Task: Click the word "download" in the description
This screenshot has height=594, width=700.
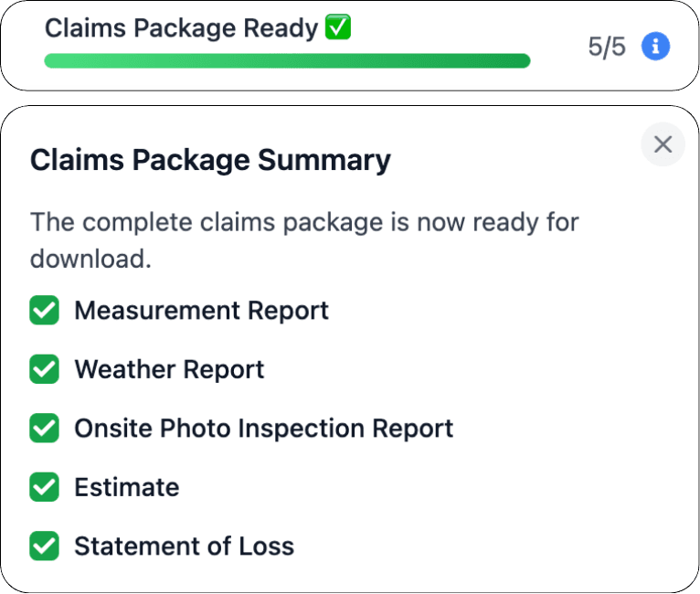Action: (89, 259)
